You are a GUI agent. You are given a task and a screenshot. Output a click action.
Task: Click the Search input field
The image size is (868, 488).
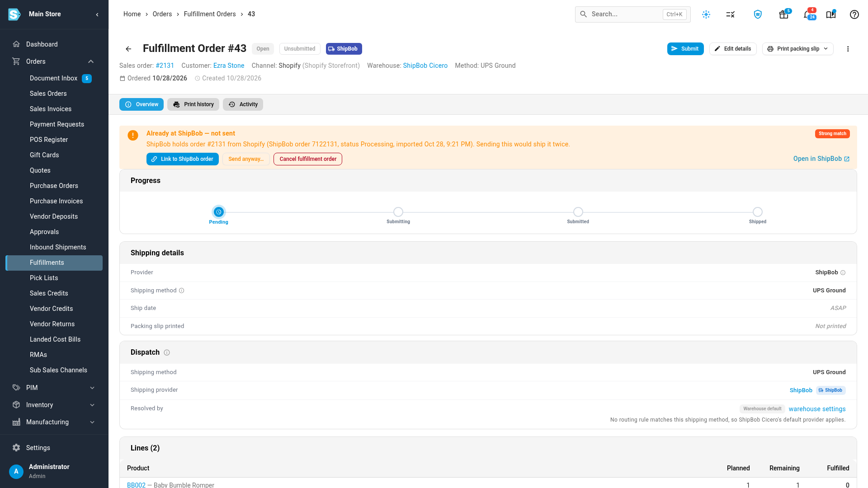[x=633, y=14]
